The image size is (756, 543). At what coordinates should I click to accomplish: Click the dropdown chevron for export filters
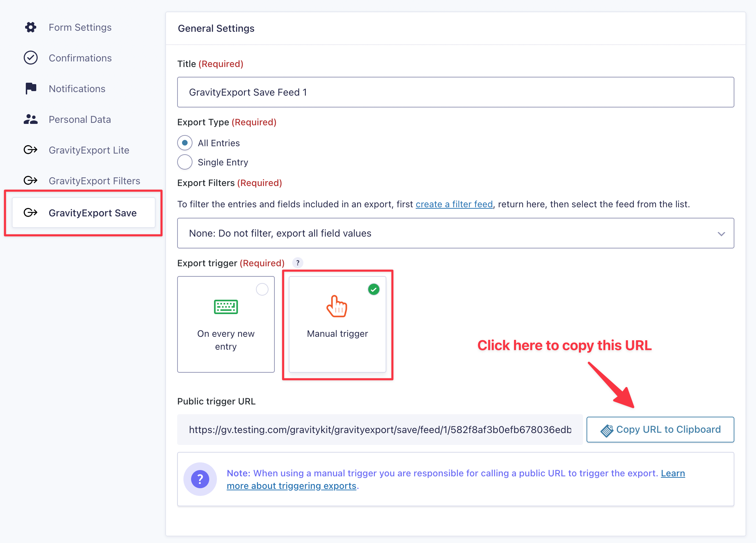coord(721,233)
